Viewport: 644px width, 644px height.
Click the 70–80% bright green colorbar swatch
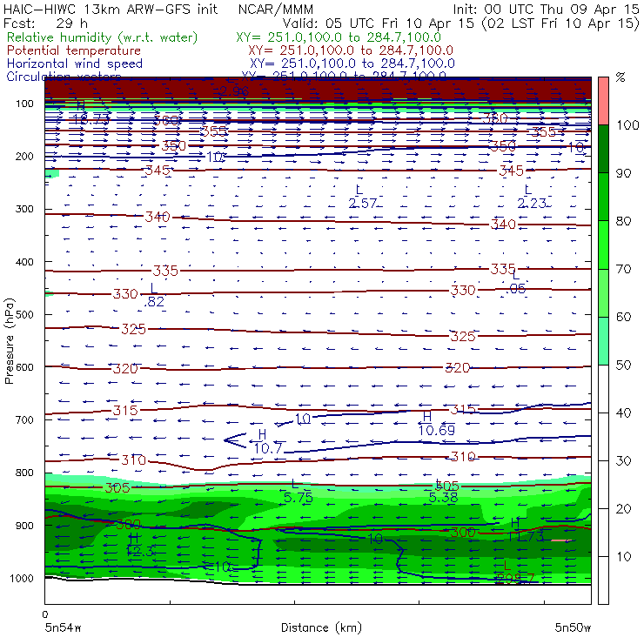[603, 245]
